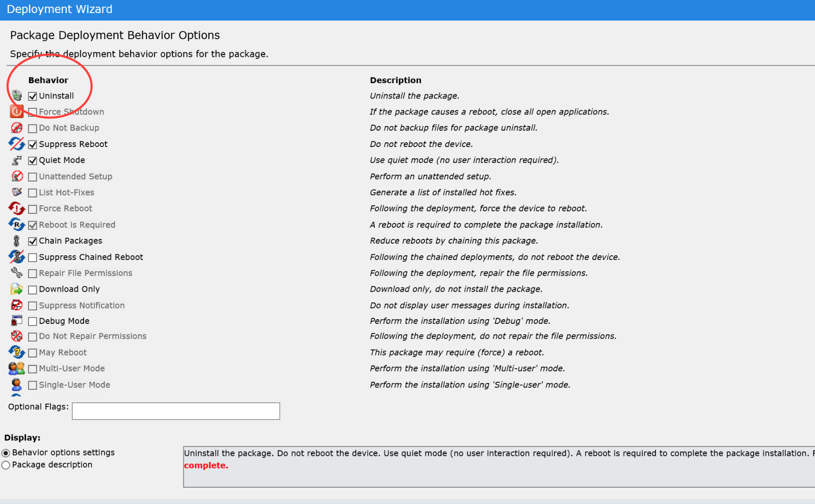The height and width of the screenshot is (504, 815).
Task: Select the Package description radio button
Action: pyautogui.click(x=6, y=465)
